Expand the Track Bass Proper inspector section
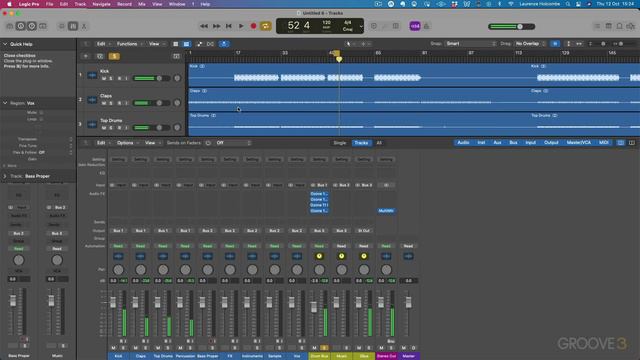 pos(5,176)
